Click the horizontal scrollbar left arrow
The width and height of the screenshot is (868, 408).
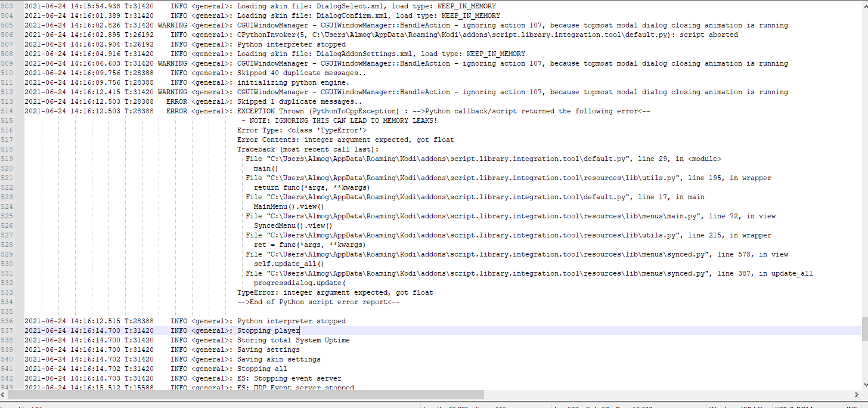(4, 394)
